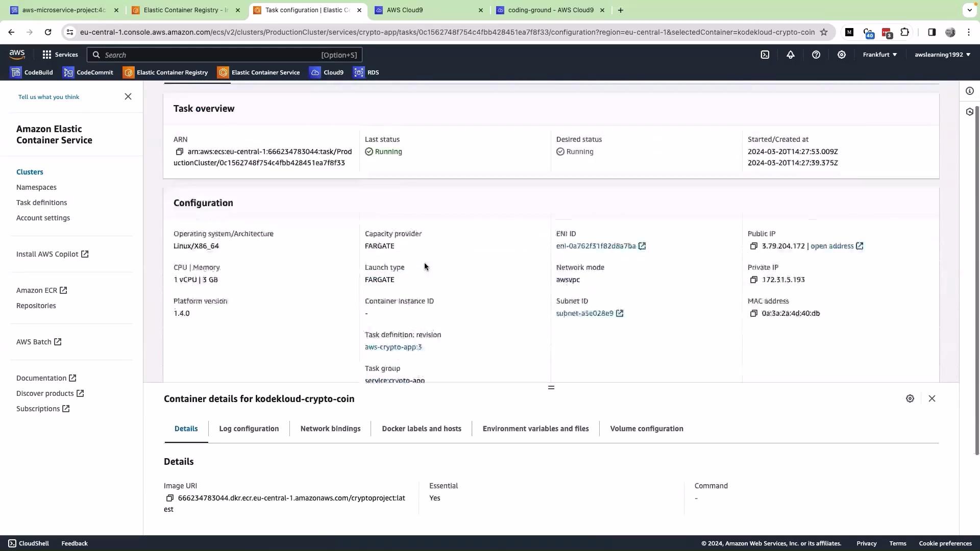Copy the task ARN
The height and width of the screenshot is (551, 980).
[179, 152]
